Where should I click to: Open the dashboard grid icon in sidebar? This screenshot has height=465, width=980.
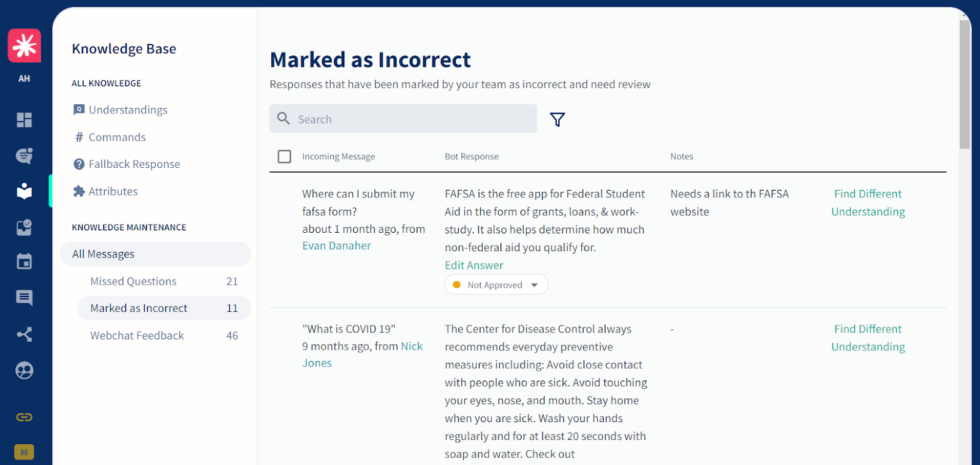pos(24,120)
